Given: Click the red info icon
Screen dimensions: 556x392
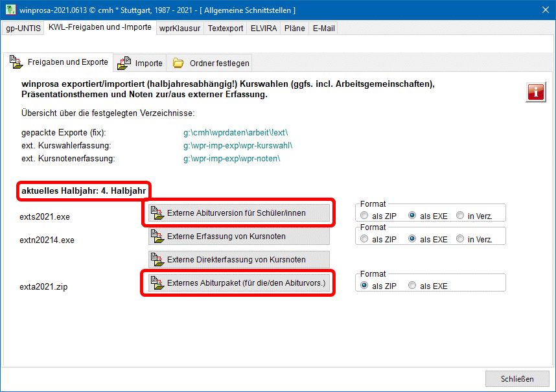Looking at the screenshot, I should tap(535, 92).
